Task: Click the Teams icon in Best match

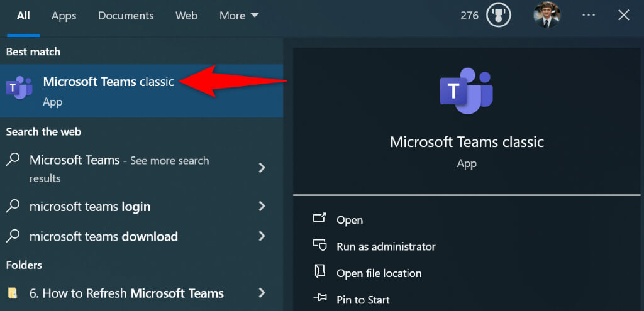Action: (19, 88)
